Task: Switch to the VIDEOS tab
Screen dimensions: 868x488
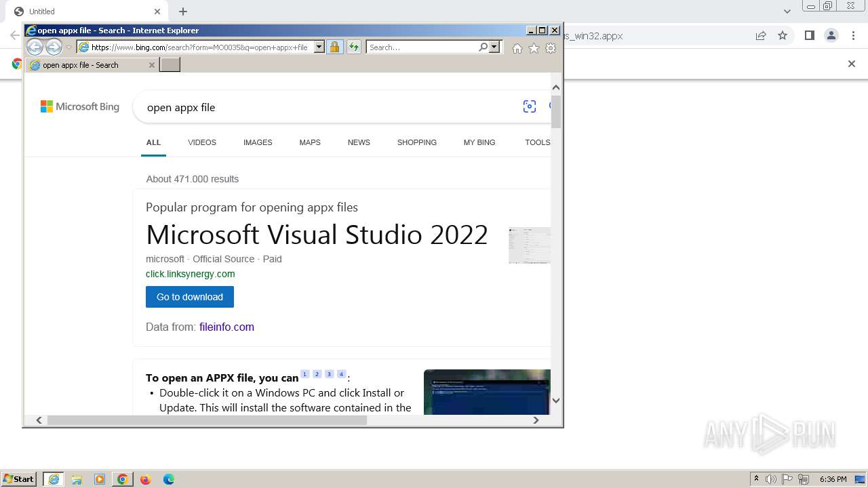Action: click(x=202, y=142)
